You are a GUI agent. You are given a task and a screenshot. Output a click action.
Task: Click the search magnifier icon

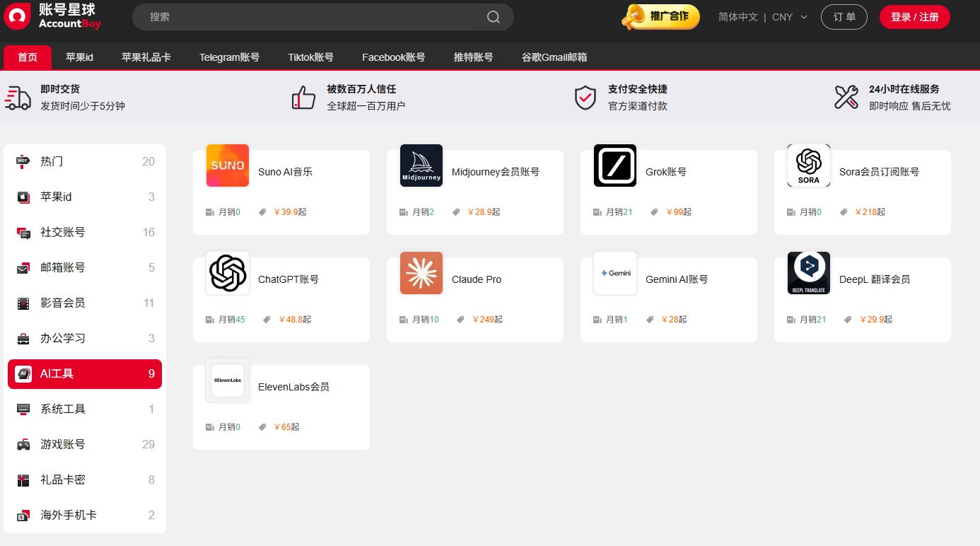point(494,17)
